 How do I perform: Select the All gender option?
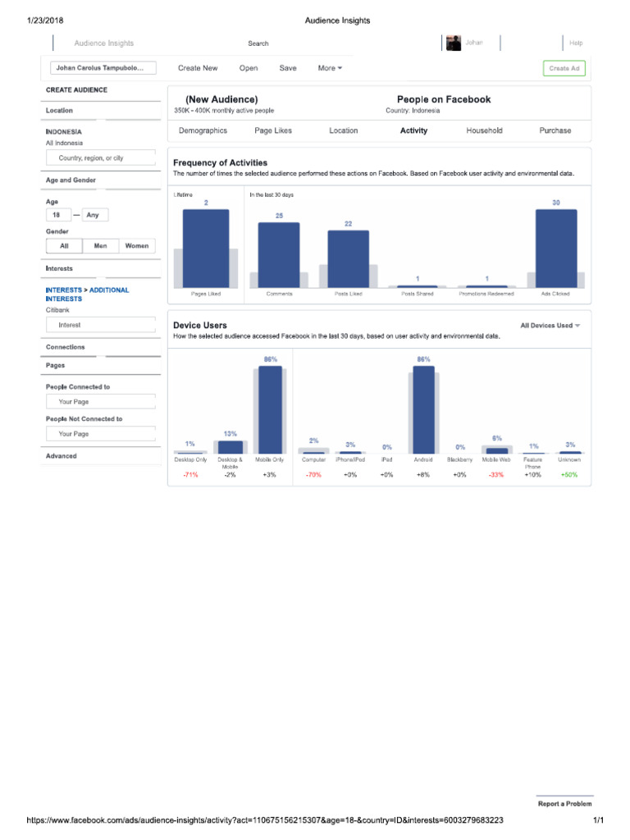[x=64, y=246]
